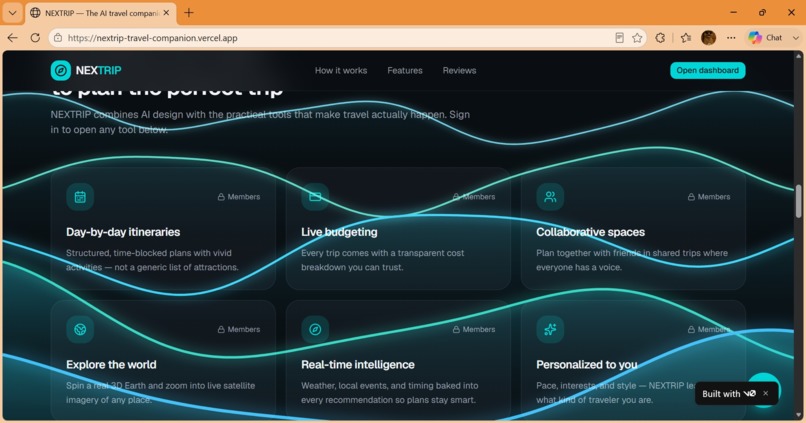Click the wallet icon on Live budgeting card
Viewport: 806px width, 423px height.
point(315,197)
